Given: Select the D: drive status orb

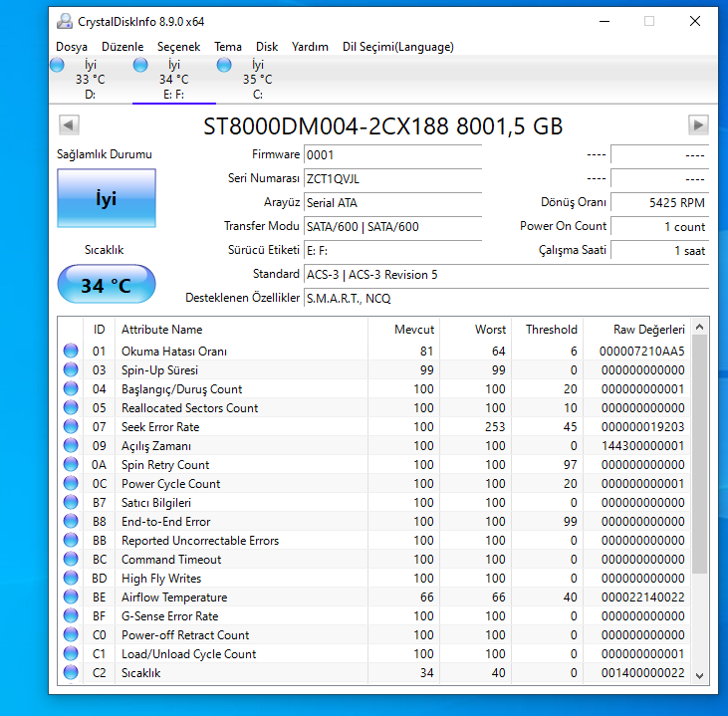Looking at the screenshot, I should pos(57,65).
